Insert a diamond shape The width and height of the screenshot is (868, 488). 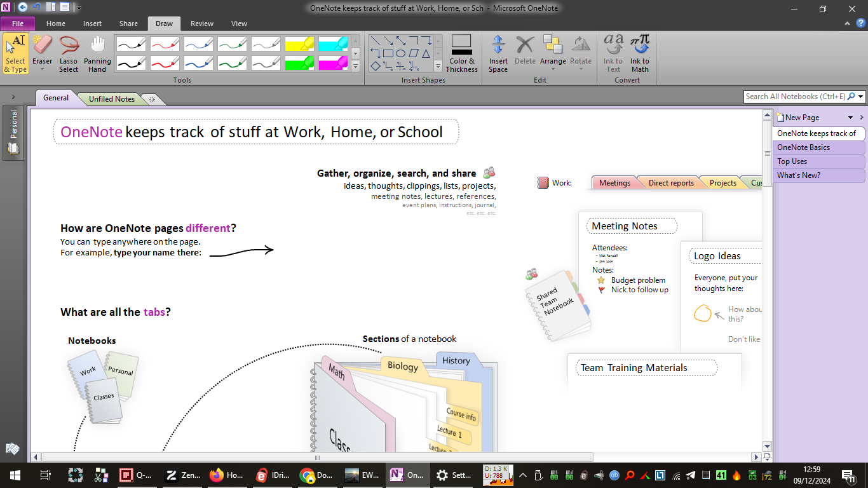376,65
